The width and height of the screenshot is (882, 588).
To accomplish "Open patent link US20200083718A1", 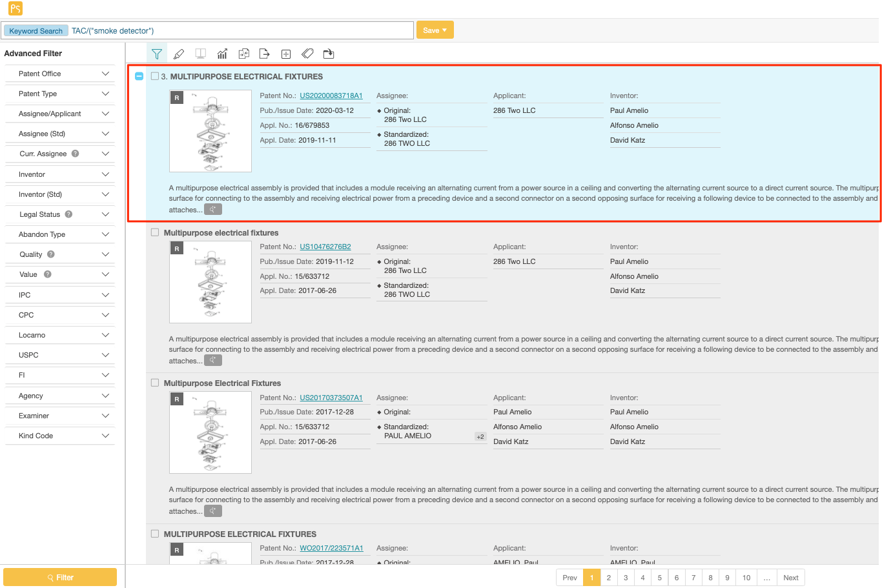I will [331, 96].
